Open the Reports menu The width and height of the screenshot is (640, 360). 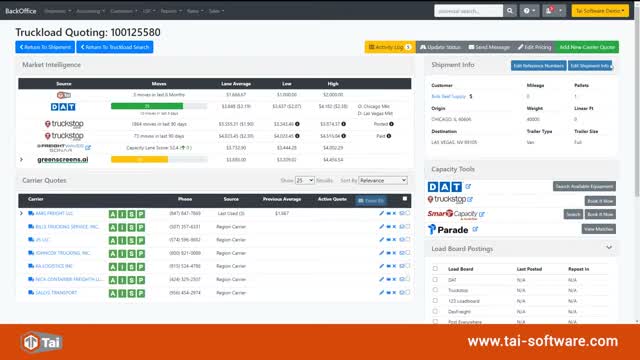[x=171, y=11]
